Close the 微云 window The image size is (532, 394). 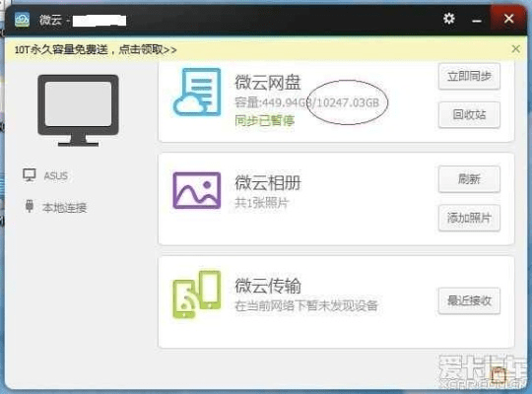(x=508, y=19)
